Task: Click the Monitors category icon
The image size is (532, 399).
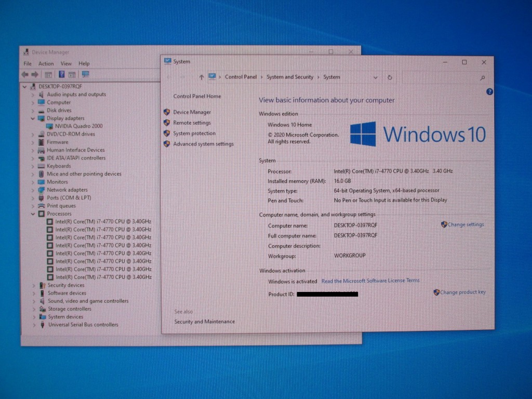Action: pyautogui.click(x=42, y=182)
